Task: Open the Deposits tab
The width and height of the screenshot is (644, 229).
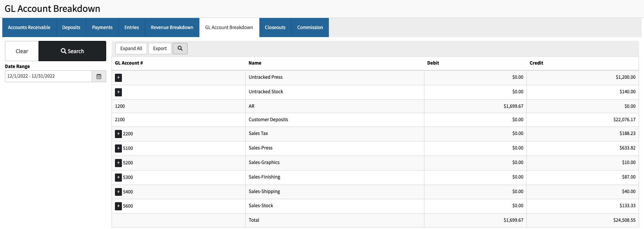Action: pos(71,28)
